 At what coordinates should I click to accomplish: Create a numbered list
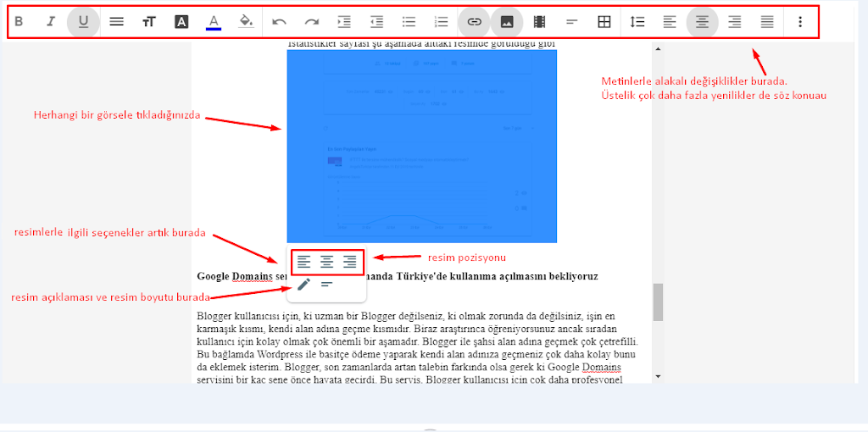441,22
